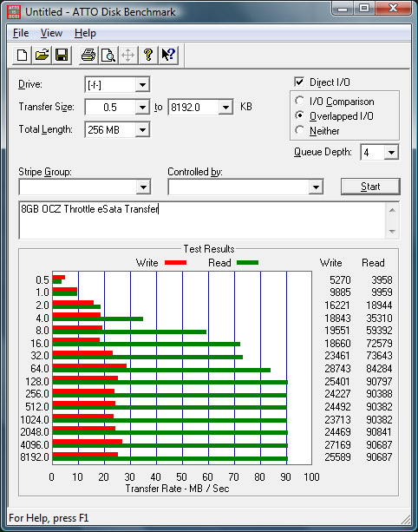418x532 pixels.
Task: Click the red Write legend swatch
Action: coord(175,263)
